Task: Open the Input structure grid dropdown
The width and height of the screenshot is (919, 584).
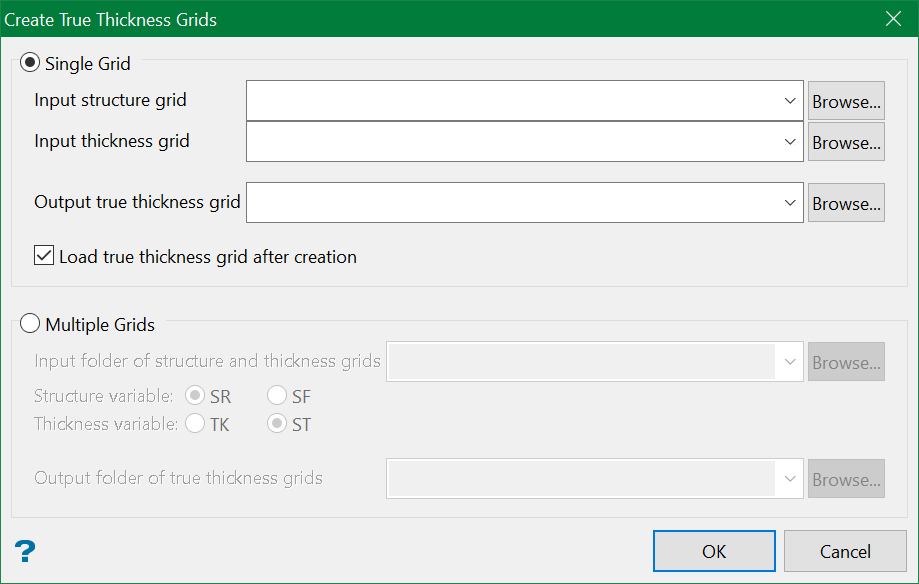Action: [791, 100]
